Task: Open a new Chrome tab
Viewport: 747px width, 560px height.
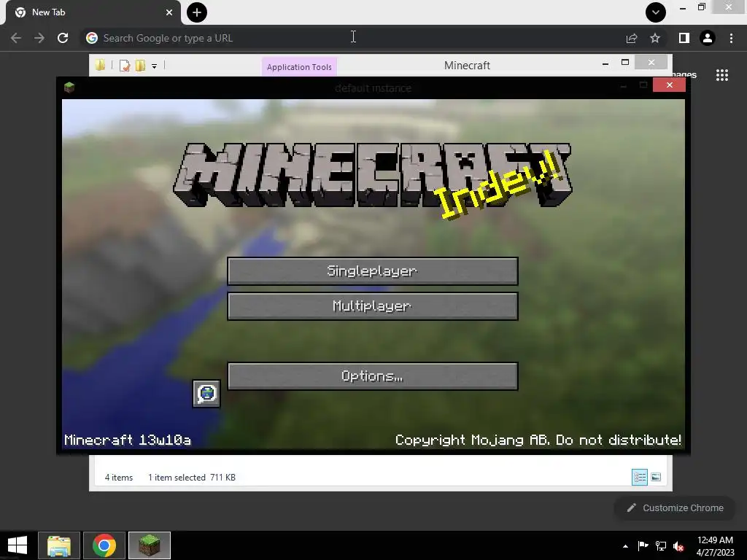Action: pyautogui.click(x=197, y=12)
